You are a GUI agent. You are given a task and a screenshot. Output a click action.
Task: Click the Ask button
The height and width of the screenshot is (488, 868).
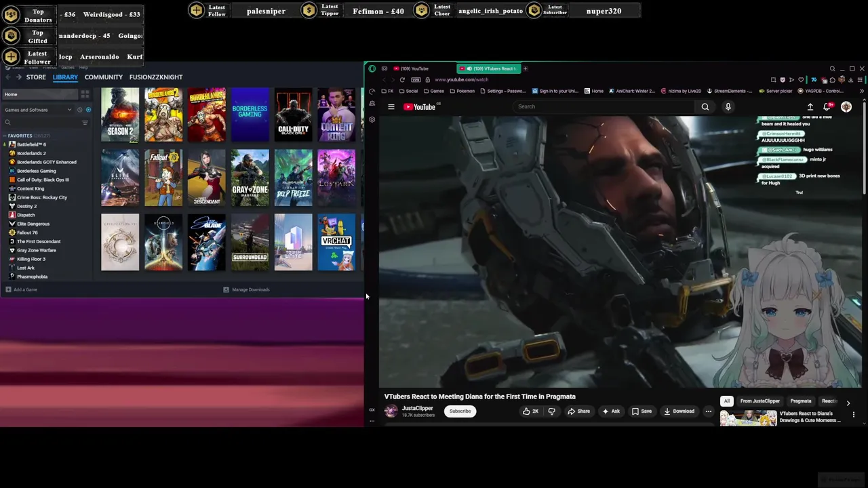tap(611, 411)
